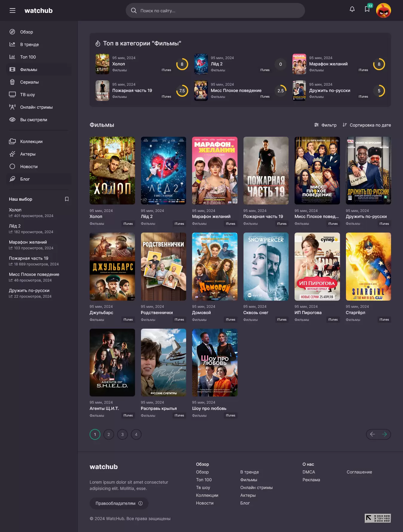The image size is (403, 532).
Task: Open Марафон желаний title in top list
Action: pyautogui.click(x=328, y=64)
